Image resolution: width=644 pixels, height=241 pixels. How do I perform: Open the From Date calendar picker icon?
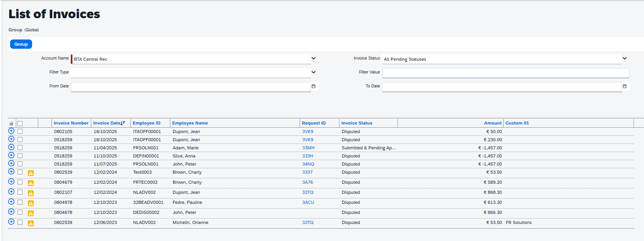click(x=313, y=86)
